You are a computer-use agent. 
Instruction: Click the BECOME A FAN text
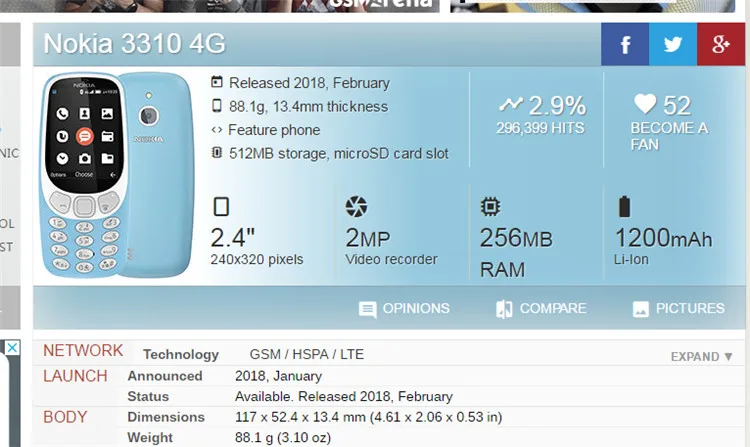tap(669, 136)
